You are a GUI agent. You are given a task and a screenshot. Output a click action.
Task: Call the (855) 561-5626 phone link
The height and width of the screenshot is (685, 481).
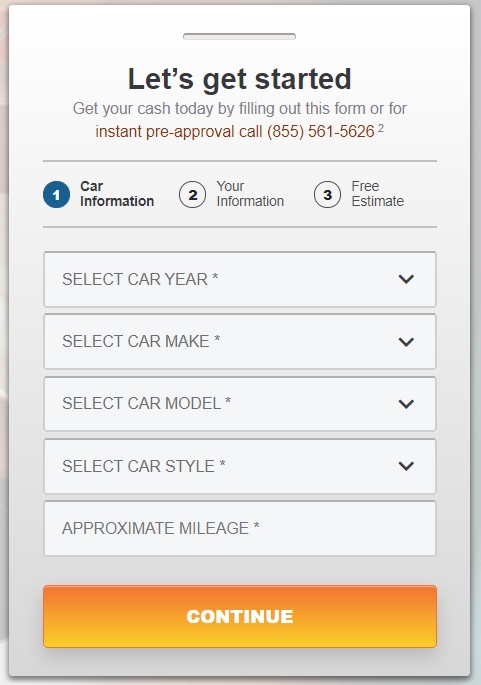pyautogui.click(x=321, y=131)
